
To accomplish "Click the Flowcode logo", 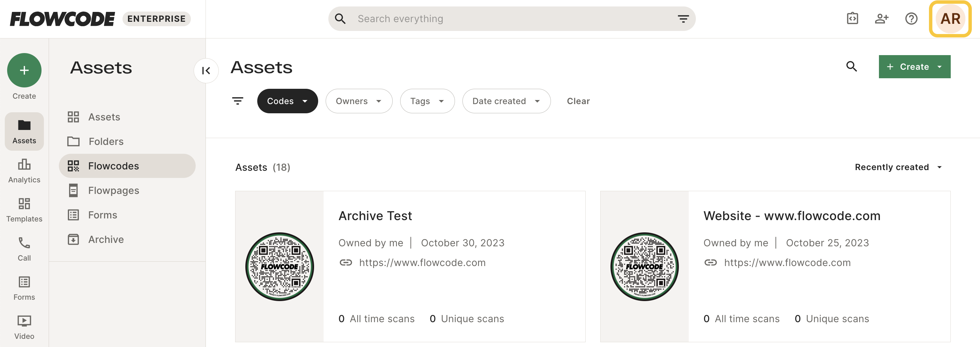I will (62, 19).
